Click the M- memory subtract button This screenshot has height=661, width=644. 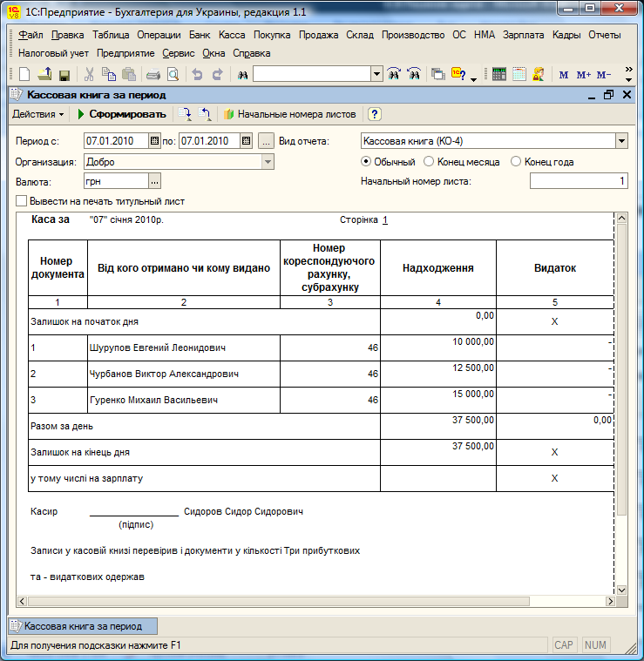pyautogui.click(x=604, y=75)
